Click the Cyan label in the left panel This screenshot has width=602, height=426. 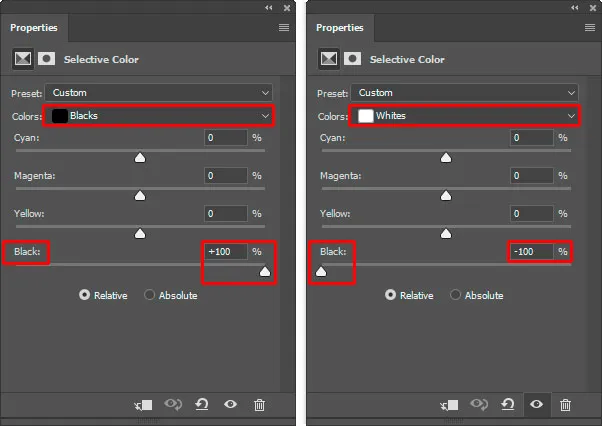click(x=26, y=138)
